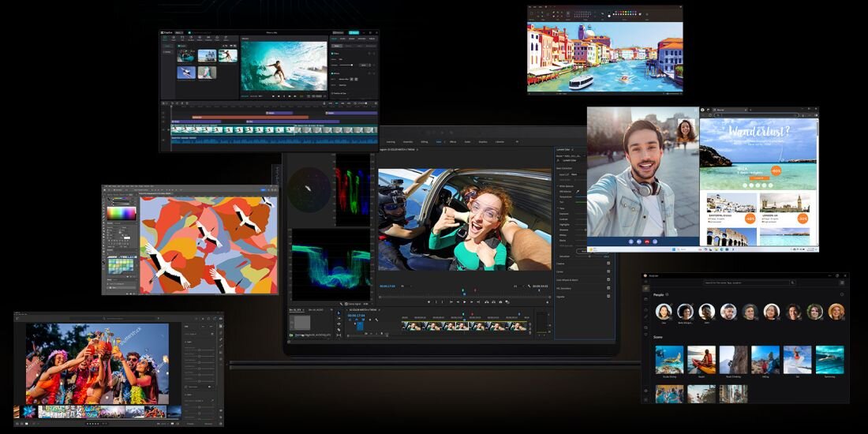This screenshot has width=868, height=434.
Task: Open hamburger menu in photo library app
Action: [842, 282]
